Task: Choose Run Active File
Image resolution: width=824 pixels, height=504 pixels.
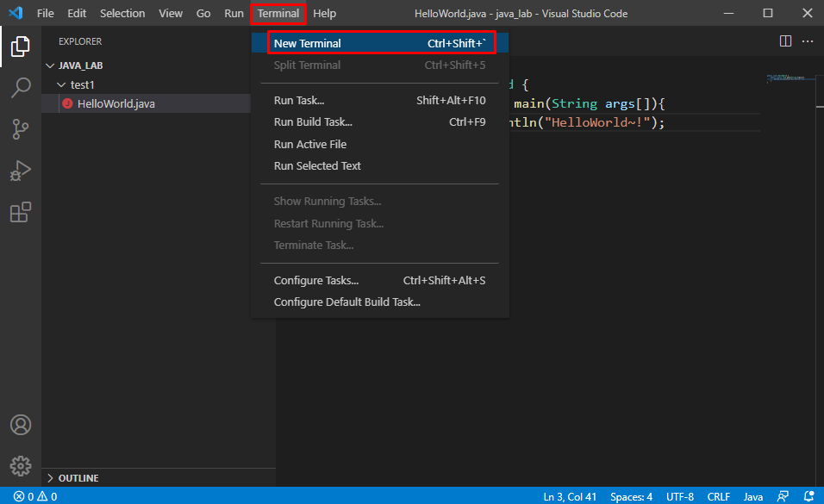Action: (x=380, y=144)
